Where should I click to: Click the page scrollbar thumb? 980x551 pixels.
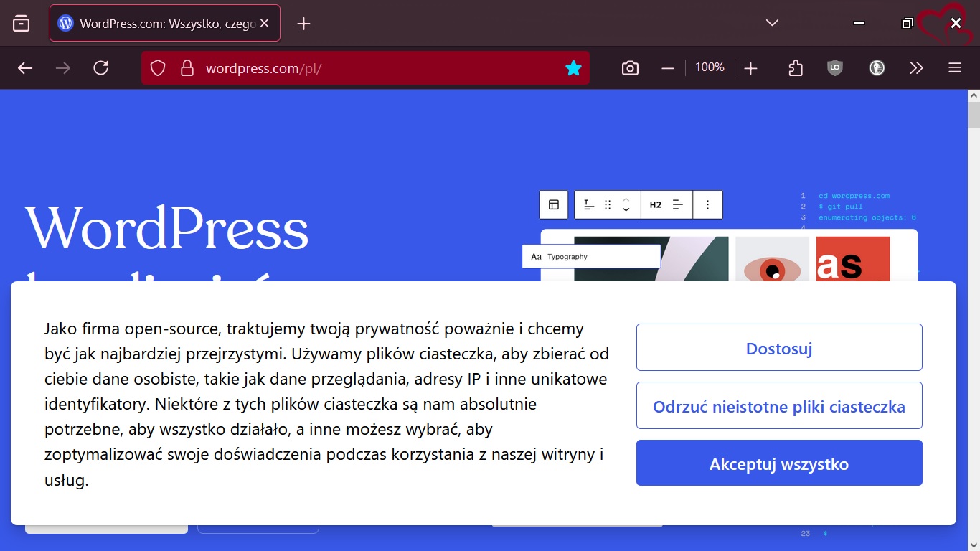pos(974,116)
